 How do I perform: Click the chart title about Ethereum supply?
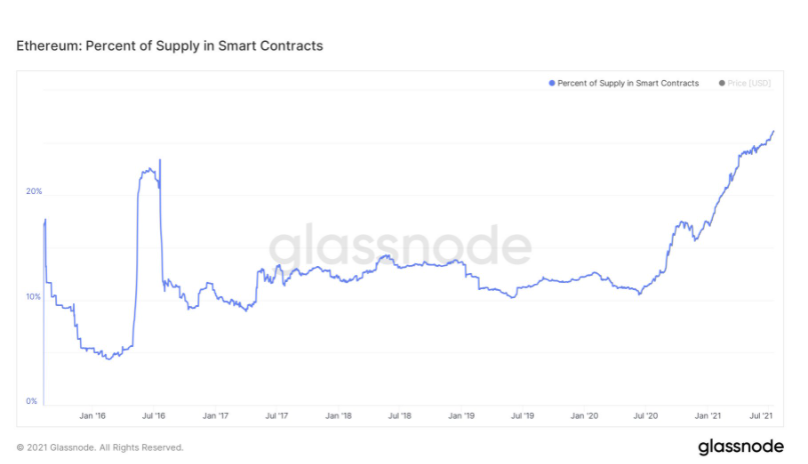click(x=169, y=46)
